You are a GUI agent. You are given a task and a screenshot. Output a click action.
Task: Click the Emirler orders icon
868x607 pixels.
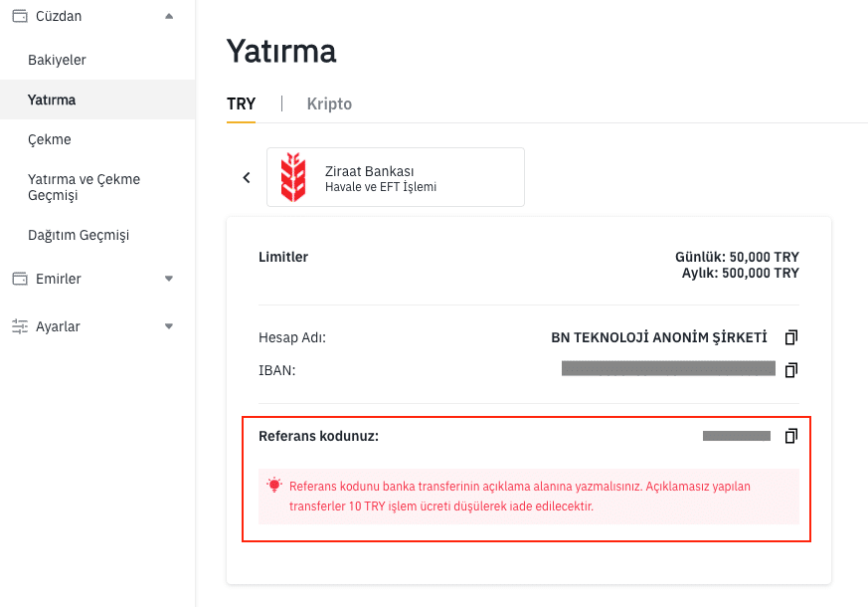19,279
